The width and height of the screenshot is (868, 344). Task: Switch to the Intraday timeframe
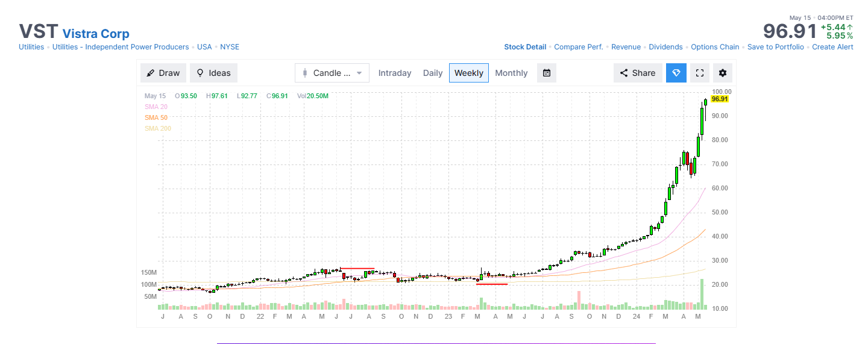pyautogui.click(x=395, y=73)
